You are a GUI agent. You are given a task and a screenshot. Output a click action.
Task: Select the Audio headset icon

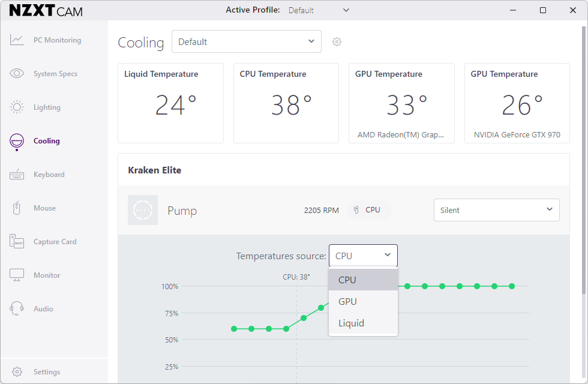[x=17, y=309]
